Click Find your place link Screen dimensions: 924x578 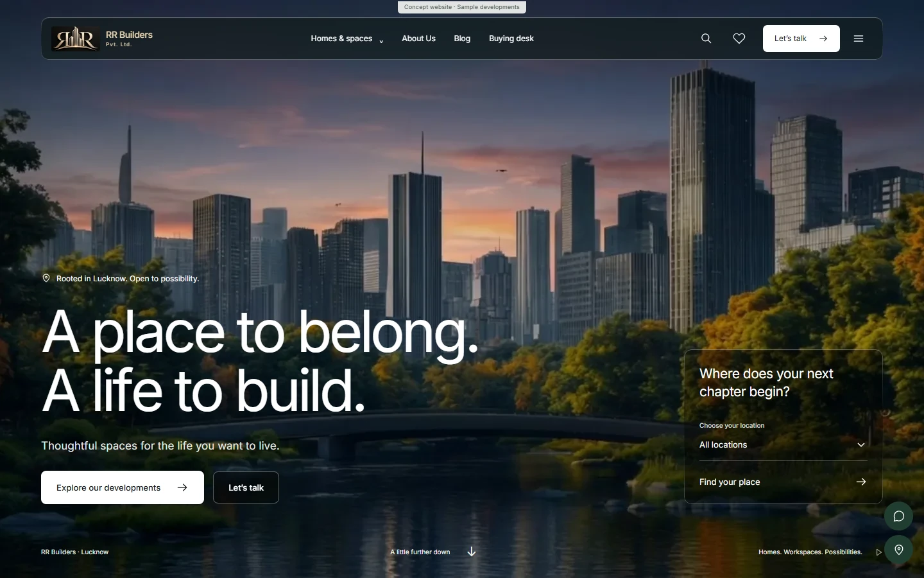(x=783, y=482)
